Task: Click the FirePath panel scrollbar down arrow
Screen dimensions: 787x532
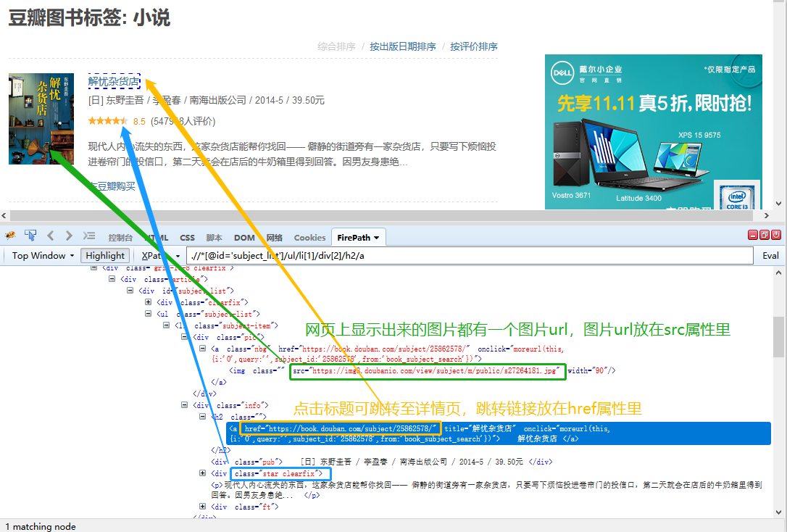Action: 778,512
